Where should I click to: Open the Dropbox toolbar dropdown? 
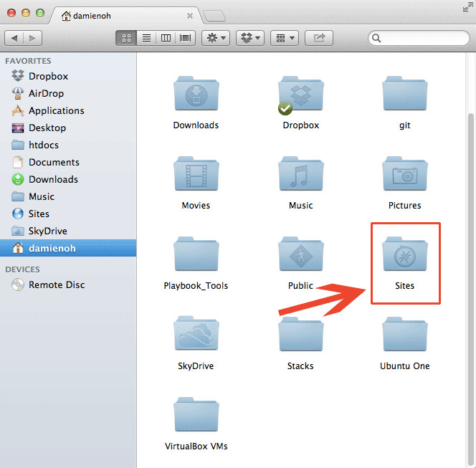click(x=250, y=38)
